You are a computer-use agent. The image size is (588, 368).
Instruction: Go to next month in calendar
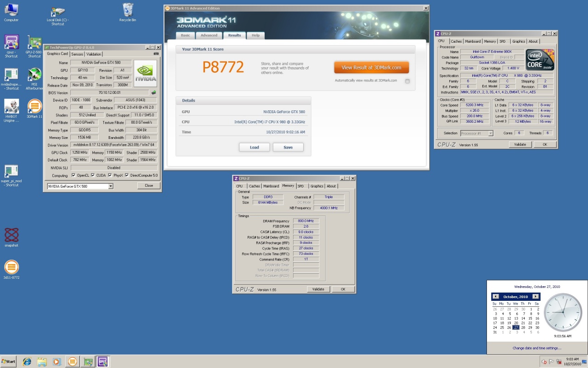click(x=536, y=297)
